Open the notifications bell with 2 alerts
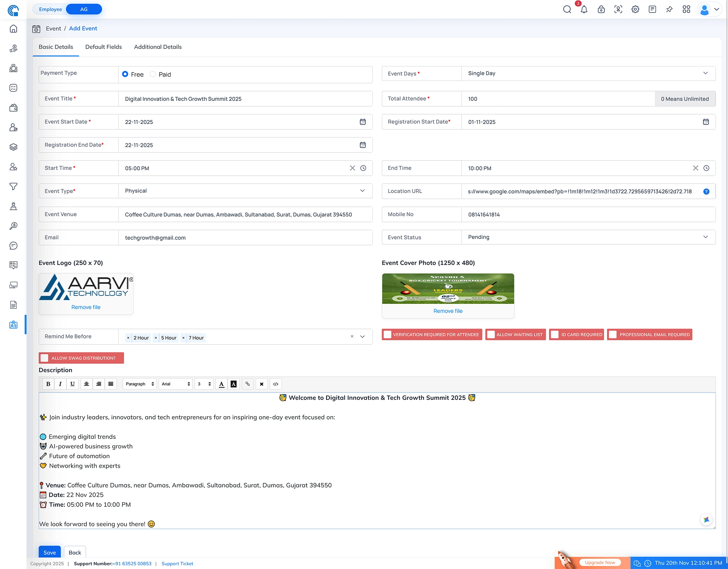This screenshot has height=569, width=728. coord(584,9)
